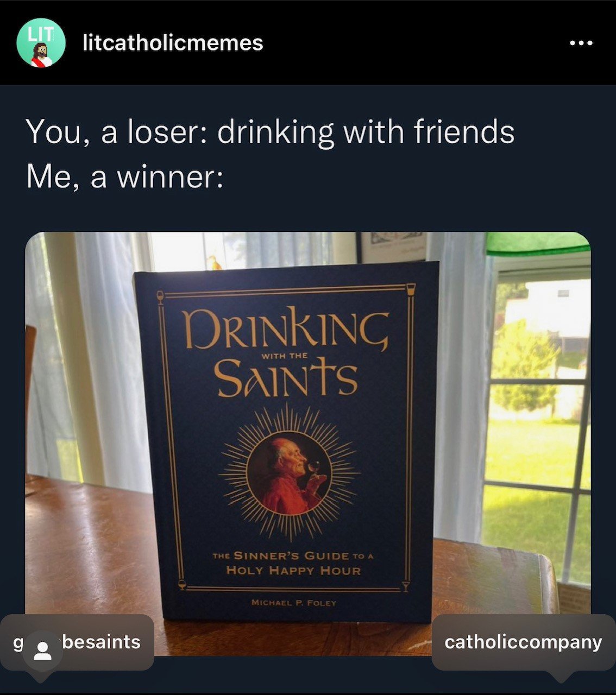Image resolution: width=616 pixels, height=695 pixels.
Task: Open the litcatholicmemes username link
Action: tap(173, 43)
